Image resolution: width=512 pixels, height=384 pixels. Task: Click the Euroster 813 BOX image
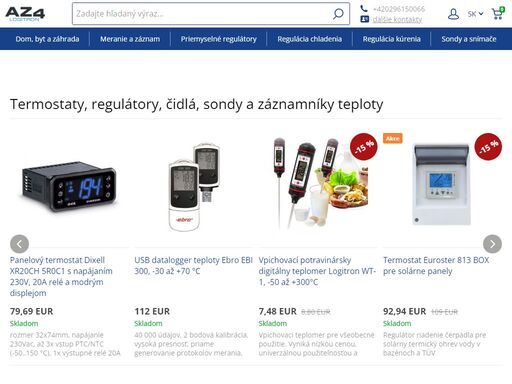442,184
